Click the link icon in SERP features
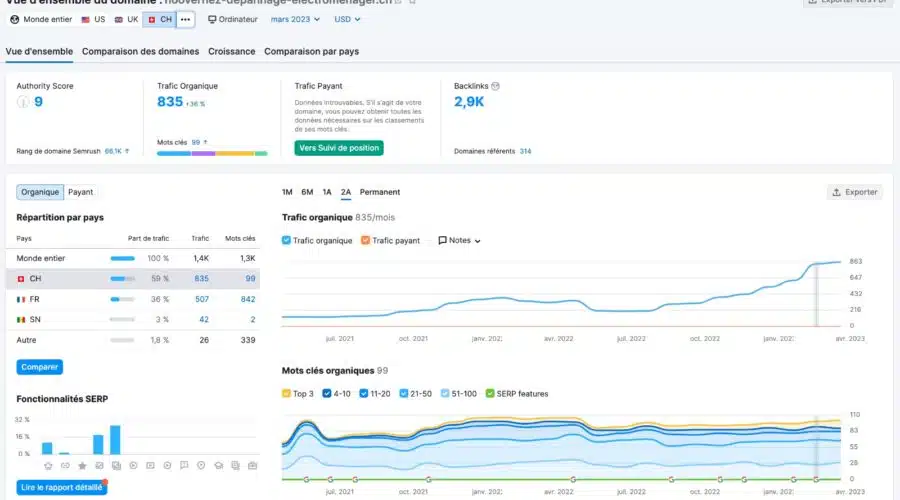The height and width of the screenshot is (500, 900). click(64, 466)
